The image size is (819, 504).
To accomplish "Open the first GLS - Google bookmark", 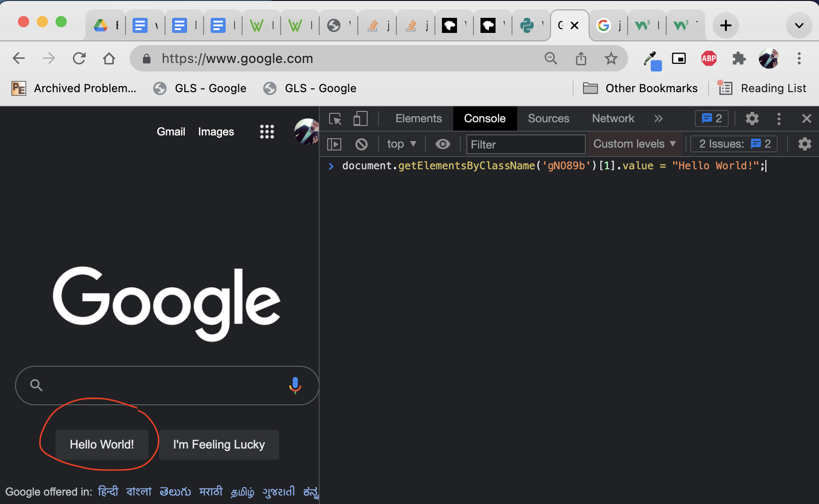I will click(200, 88).
